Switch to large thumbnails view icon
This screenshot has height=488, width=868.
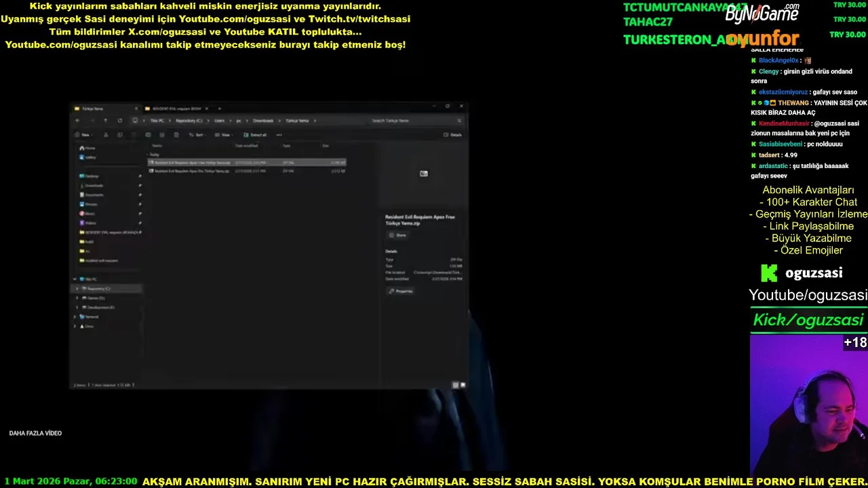[x=462, y=385]
